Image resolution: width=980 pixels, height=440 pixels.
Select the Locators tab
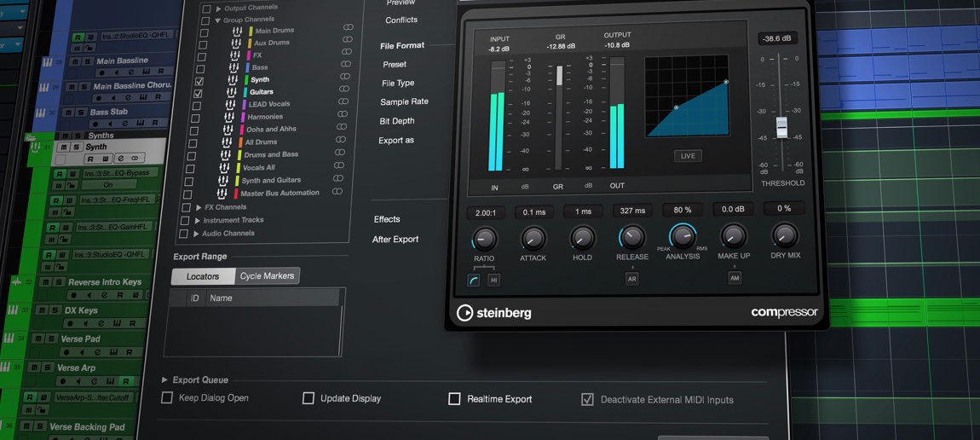tap(203, 276)
